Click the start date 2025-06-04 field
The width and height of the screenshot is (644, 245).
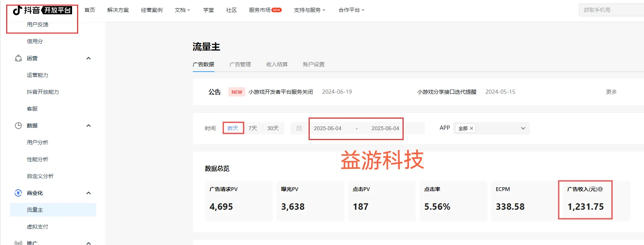328,128
